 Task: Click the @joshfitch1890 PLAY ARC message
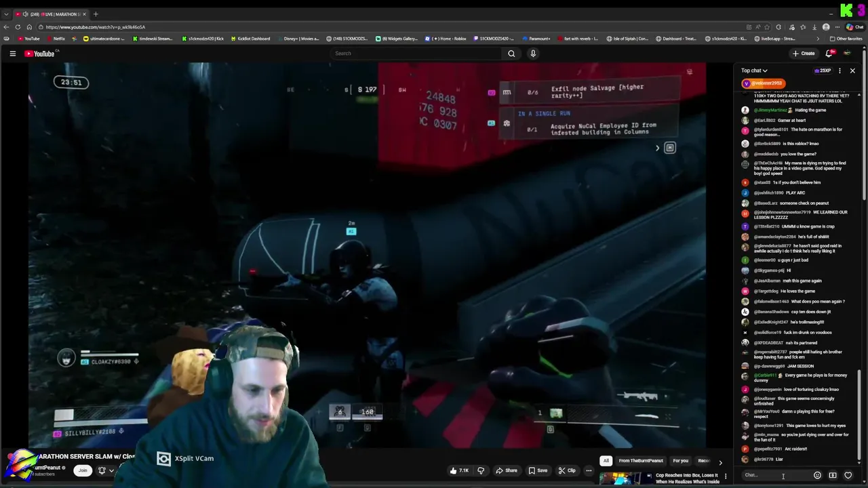click(773, 192)
